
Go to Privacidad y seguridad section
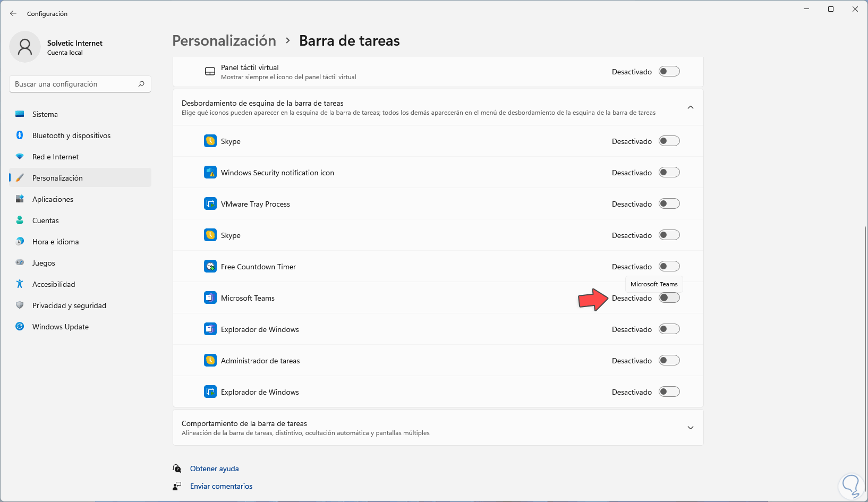(69, 305)
